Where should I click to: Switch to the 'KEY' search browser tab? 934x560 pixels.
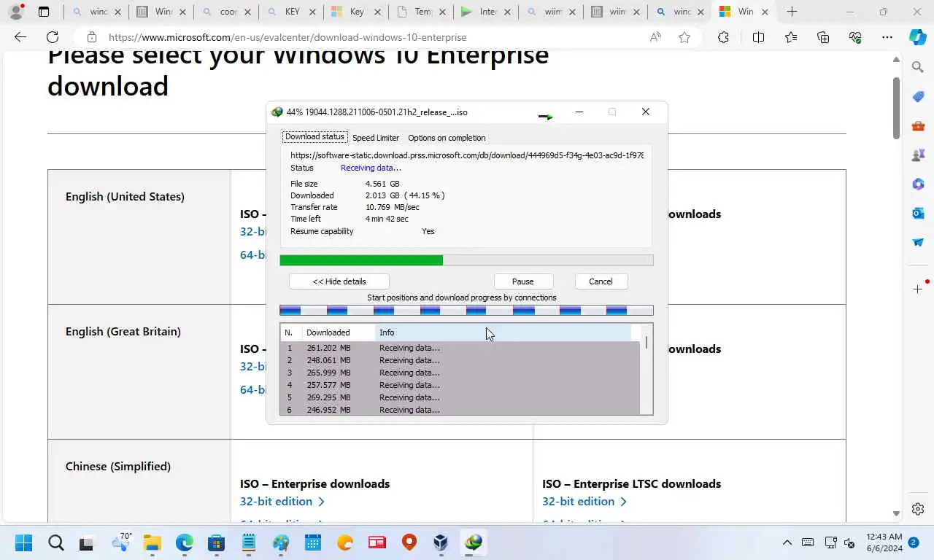(292, 12)
